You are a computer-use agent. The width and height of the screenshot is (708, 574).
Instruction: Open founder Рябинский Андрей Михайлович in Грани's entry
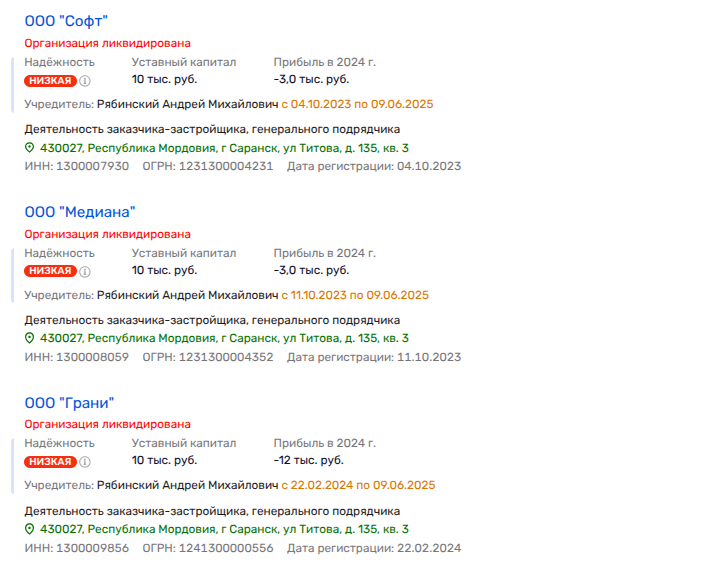coord(187,486)
